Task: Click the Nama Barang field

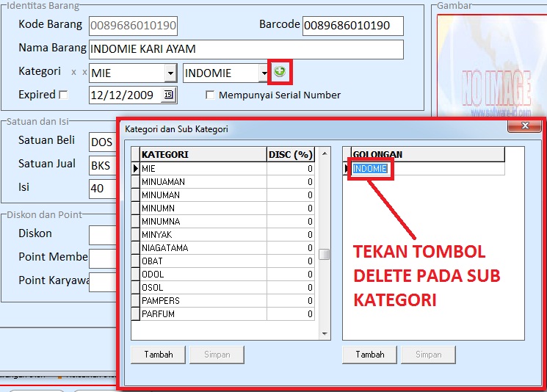Action: (x=246, y=49)
